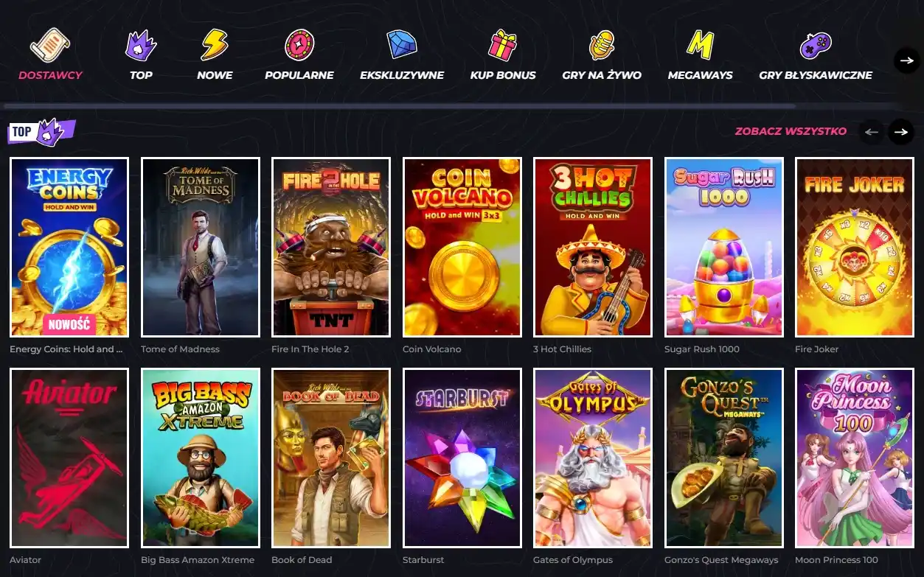Expand more categories with the top right arrow
This screenshot has width=924, height=577.
click(x=907, y=60)
